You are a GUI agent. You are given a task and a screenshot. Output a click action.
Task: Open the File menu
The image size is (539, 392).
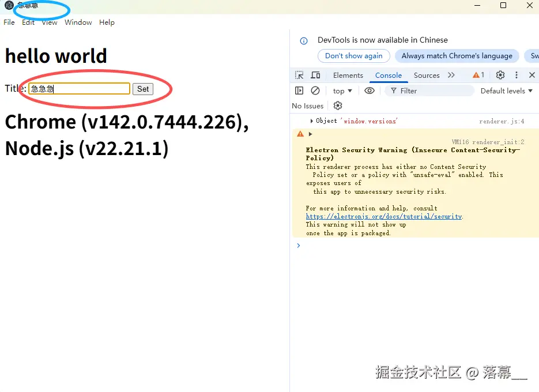(9, 22)
